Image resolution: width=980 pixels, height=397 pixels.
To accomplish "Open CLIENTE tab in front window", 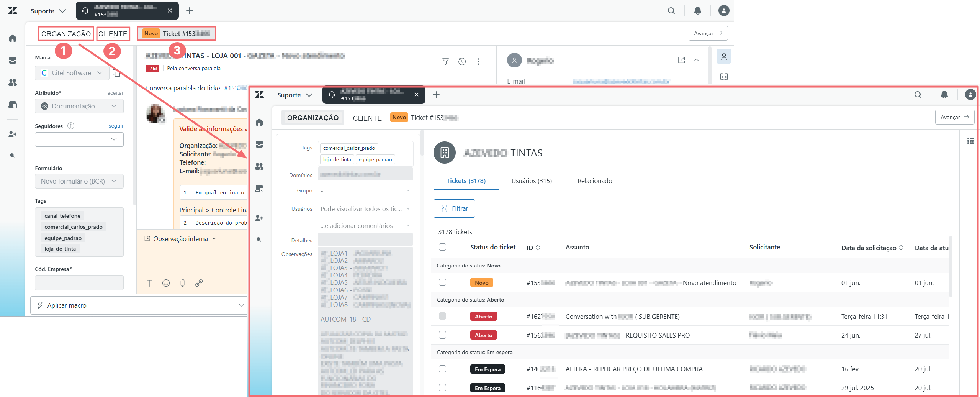I will coord(367,118).
